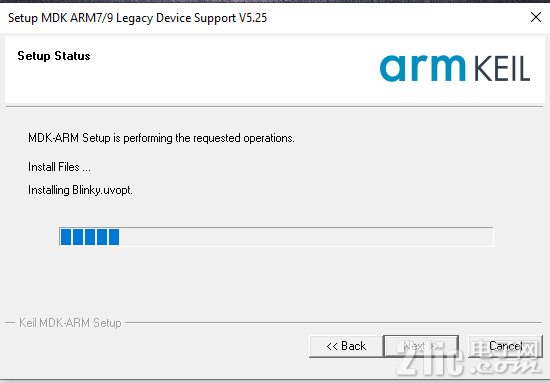Click the empty part of progress bar
This screenshot has height=383, width=550.
[x=306, y=237]
